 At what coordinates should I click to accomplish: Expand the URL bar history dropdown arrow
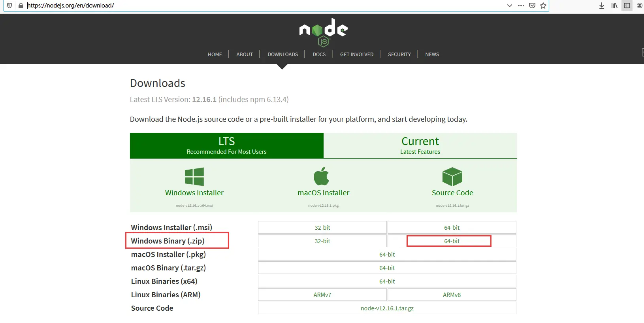[x=510, y=6]
